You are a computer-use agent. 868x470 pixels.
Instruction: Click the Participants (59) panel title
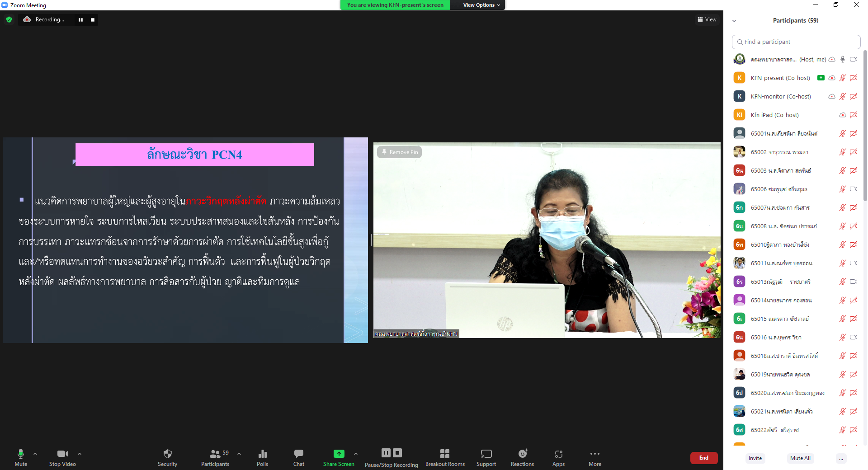point(796,21)
